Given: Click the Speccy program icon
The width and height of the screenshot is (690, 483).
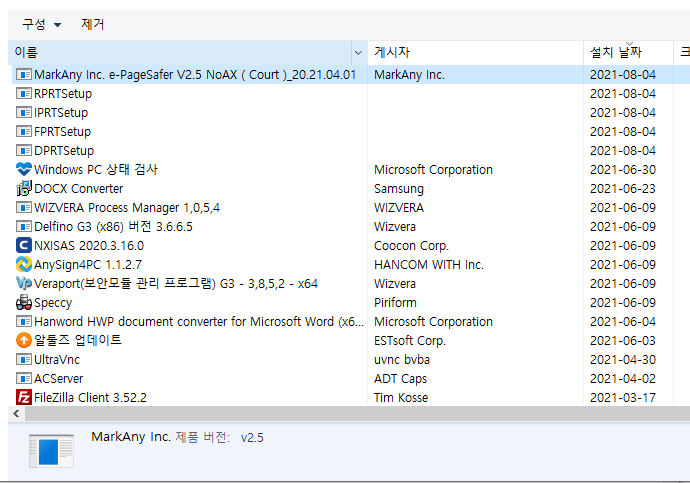Looking at the screenshot, I should (x=24, y=303).
